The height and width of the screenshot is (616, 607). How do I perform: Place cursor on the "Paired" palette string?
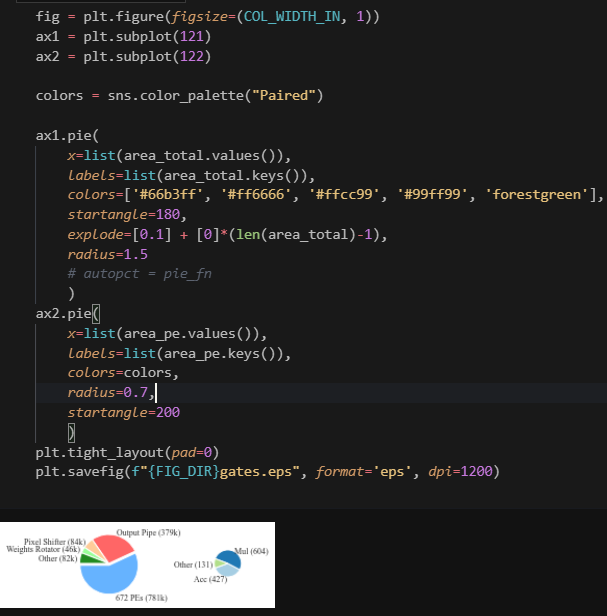point(286,96)
